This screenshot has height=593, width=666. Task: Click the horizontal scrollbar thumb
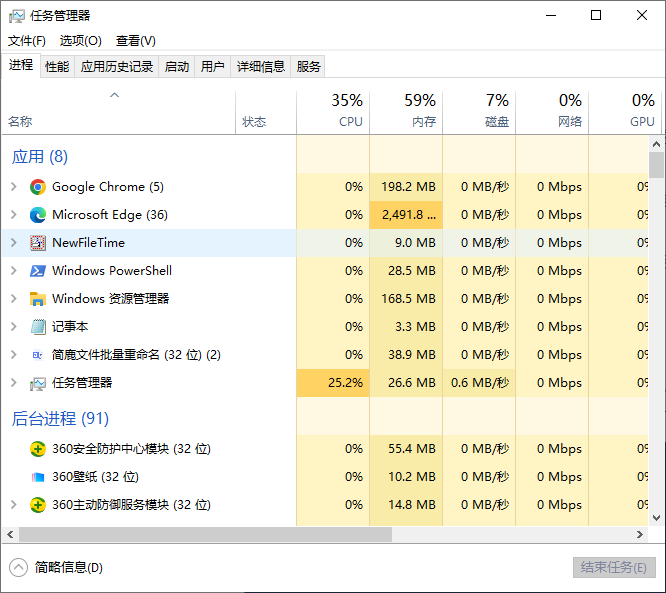coord(205,534)
